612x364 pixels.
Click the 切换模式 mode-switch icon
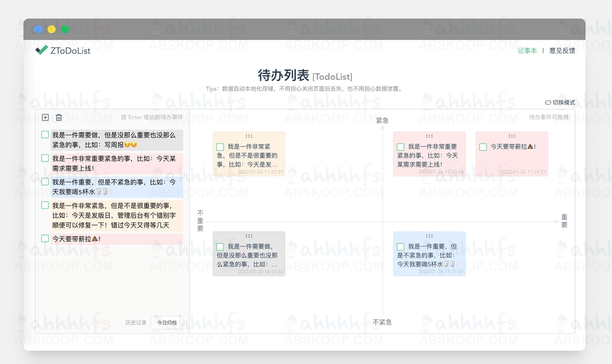click(548, 102)
